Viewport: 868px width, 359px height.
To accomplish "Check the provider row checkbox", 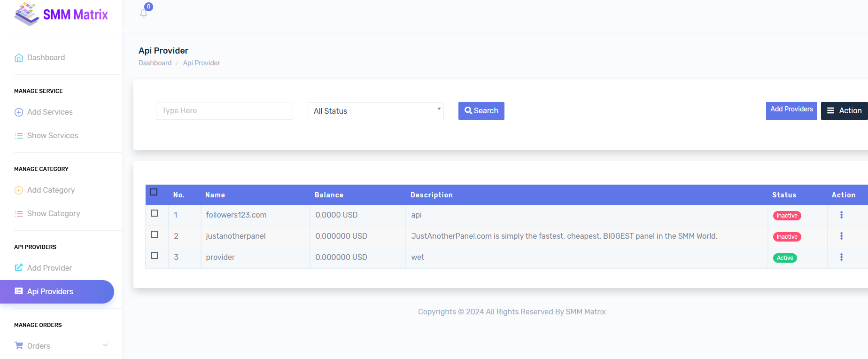I will (x=154, y=256).
